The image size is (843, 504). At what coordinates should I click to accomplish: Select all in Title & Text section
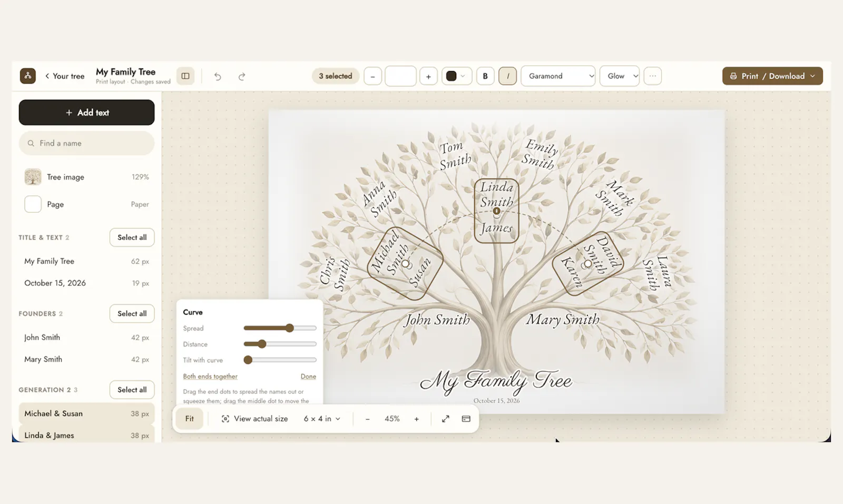click(x=132, y=238)
